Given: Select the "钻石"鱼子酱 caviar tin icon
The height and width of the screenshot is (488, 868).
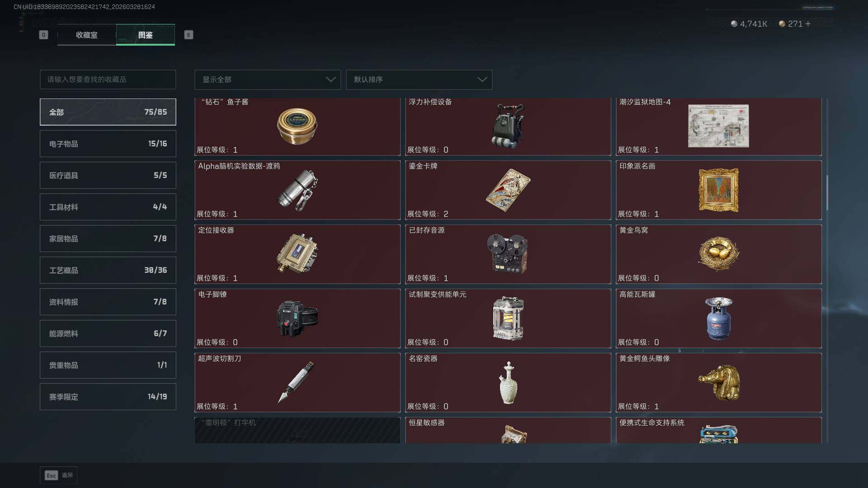Looking at the screenshot, I should pyautogui.click(x=297, y=126).
